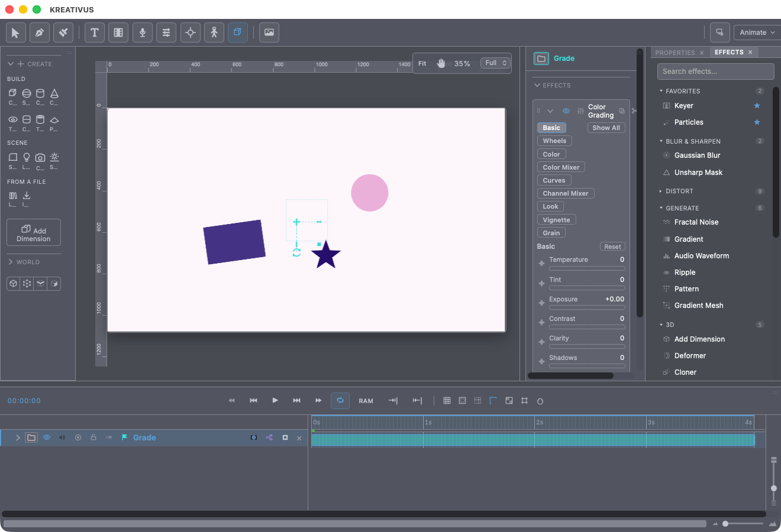Open the library books icon
781x532 pixels.
click(x=12, y=196)
